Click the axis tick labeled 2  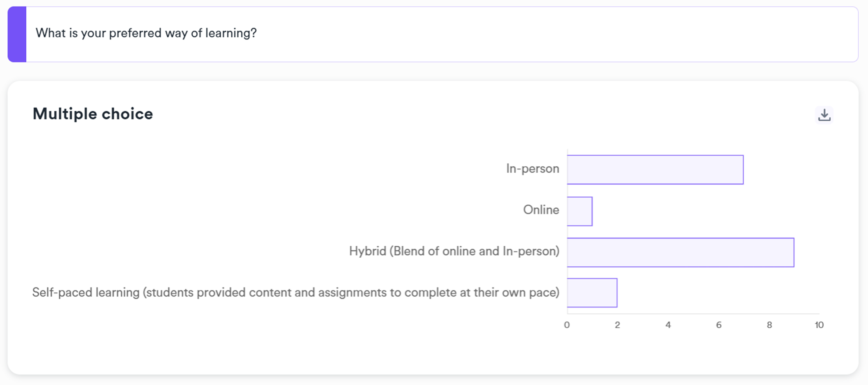617,325
